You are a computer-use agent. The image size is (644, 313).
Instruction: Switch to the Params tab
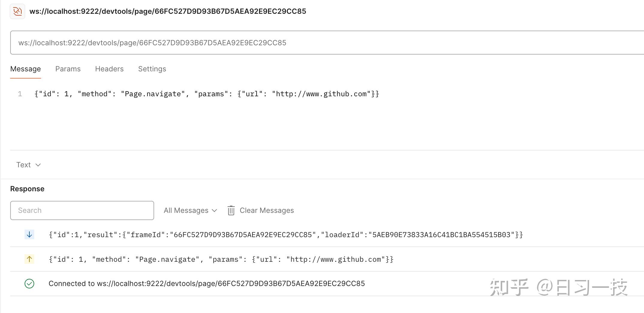[68, 69]
